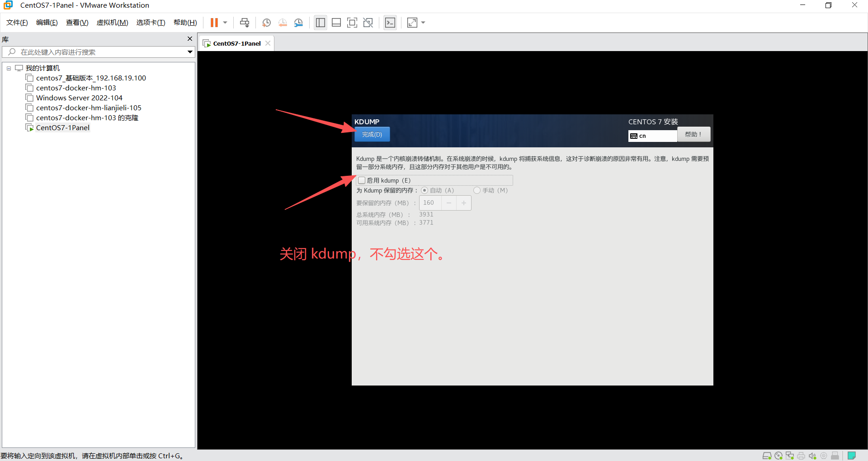Click the hard disk status icon
The image size is (868, 461).
click(767, 456)
